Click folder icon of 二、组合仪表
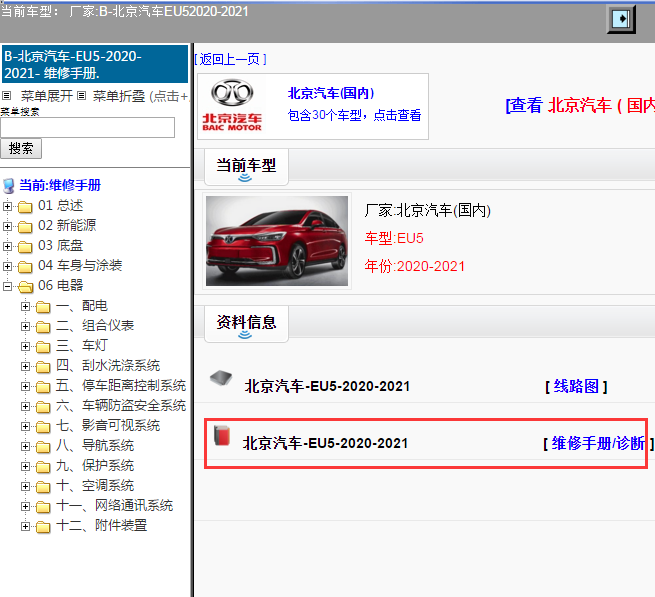The width and height of the screenshot is (655, 597). pos(43,327)
